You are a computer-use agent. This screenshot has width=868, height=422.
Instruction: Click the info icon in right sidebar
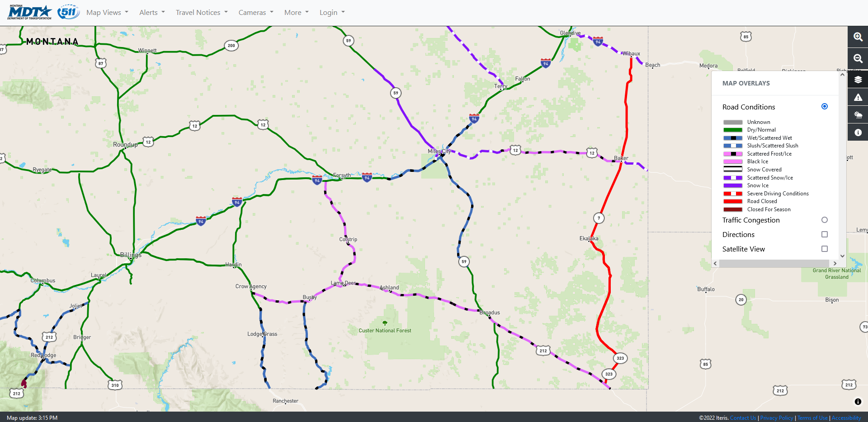[x=858, y=133]
